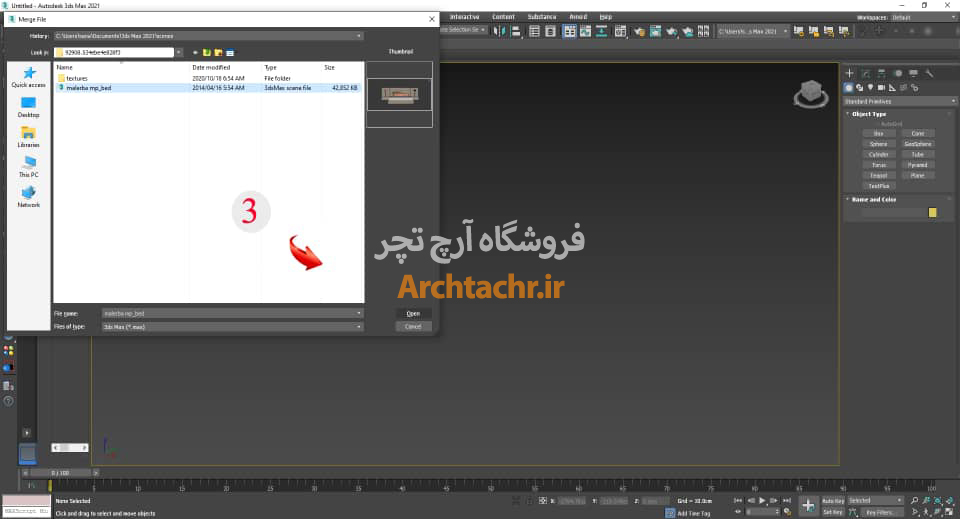Viewport: 960px width, 519px height.
Task: Open This PC in dialog sidebar
Action: pyautogui.click(x=28, y=166)
